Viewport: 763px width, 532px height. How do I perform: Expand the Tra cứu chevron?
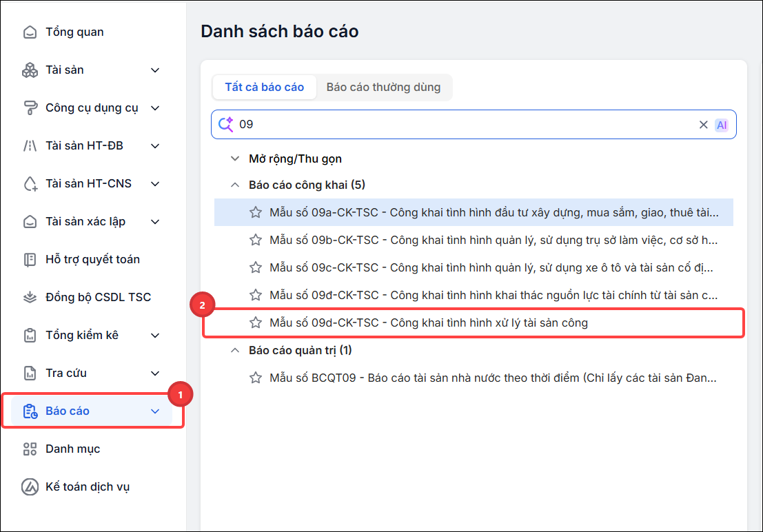(x=155, y=374)
